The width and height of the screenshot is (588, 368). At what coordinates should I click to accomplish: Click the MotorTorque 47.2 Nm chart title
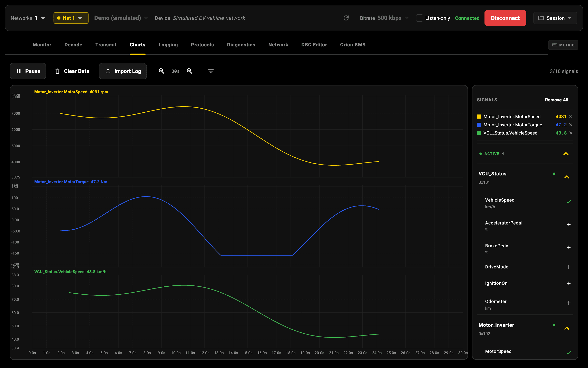coord(71,182)
